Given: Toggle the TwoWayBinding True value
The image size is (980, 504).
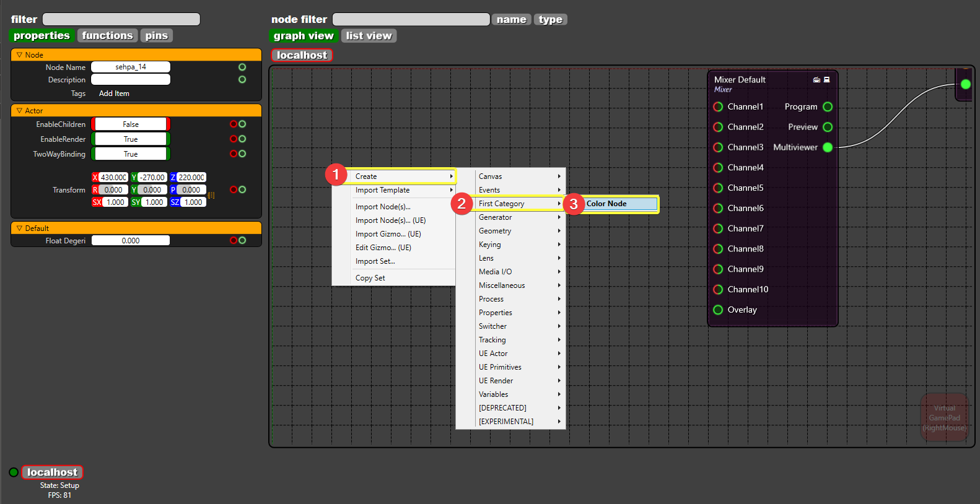Looking at the screenshot, I should point(131,154).
